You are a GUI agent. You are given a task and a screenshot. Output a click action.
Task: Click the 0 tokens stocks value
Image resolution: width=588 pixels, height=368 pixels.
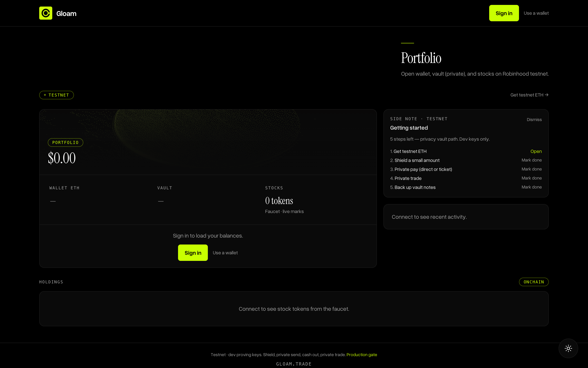coord(279,201)
